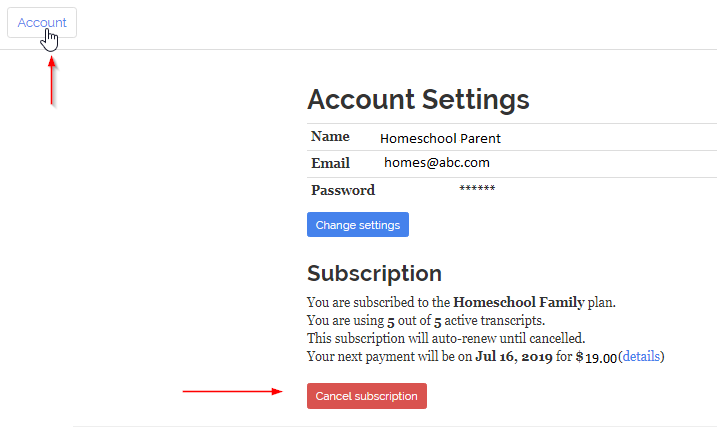Screen dimensions: 717x432
Task: Click the email address homes@abc.com
Action: [x=436, y=162]
